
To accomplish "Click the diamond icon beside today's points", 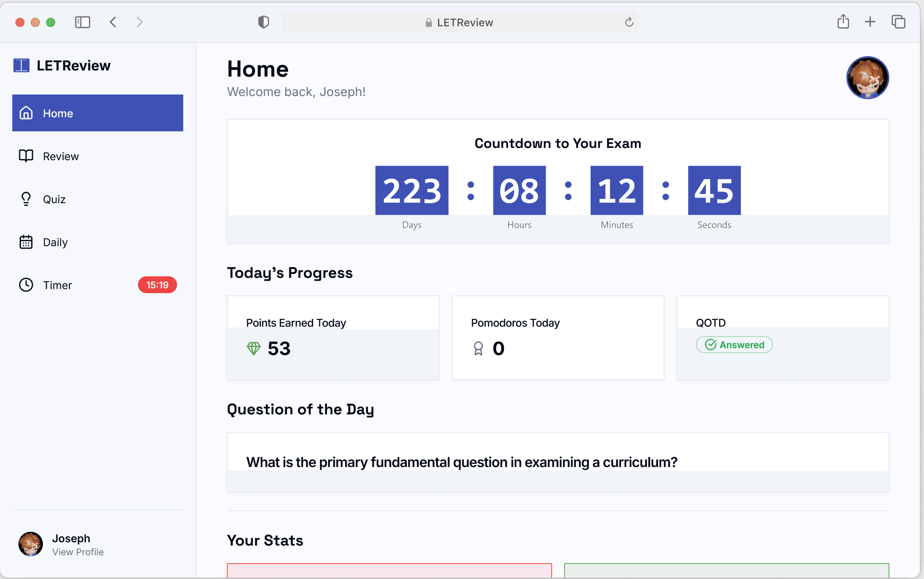I will click(254, 348).
